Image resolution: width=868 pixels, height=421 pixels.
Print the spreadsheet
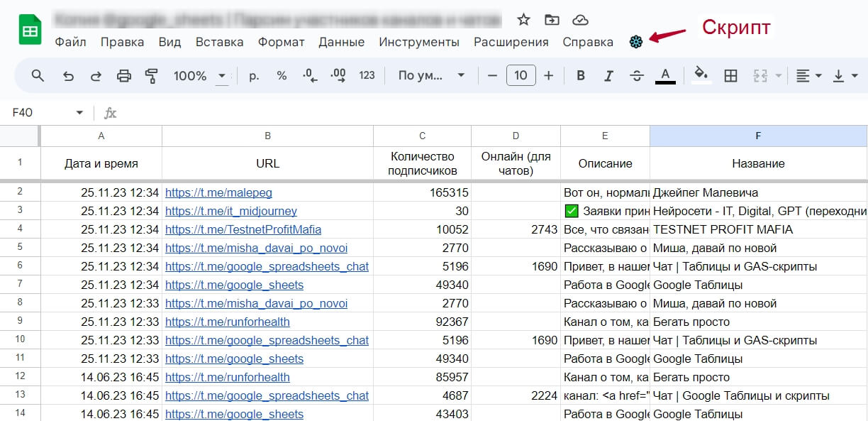[124, 75]
